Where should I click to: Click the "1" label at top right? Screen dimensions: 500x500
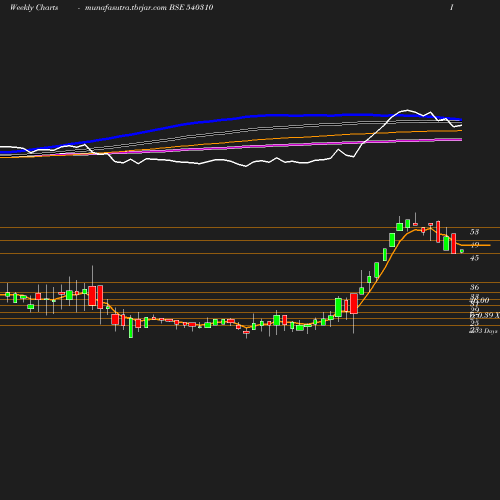[452, 7]
